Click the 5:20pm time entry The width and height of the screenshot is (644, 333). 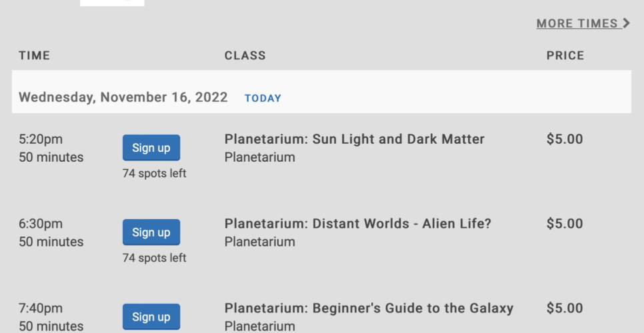[41, 139]
